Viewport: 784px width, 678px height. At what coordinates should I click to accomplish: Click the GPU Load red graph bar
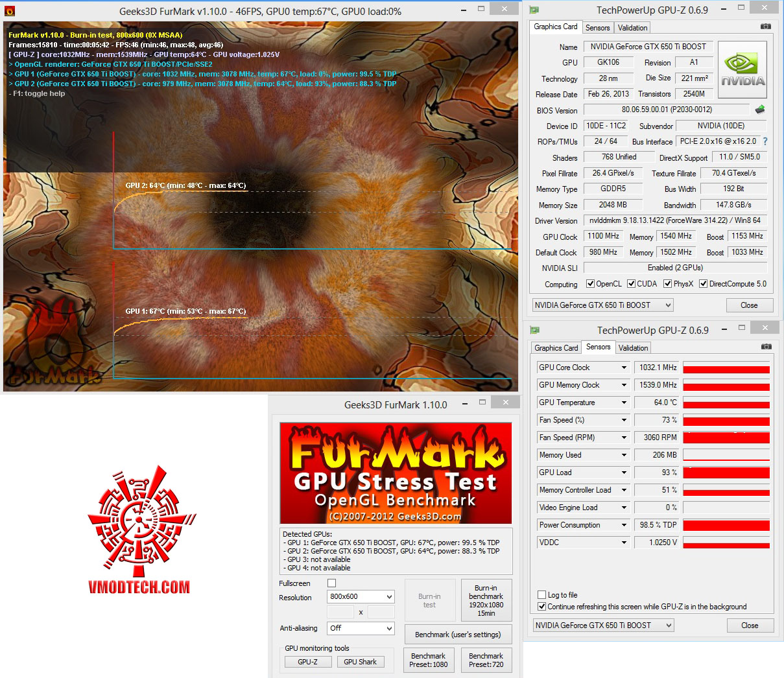[x=726, y=473]
